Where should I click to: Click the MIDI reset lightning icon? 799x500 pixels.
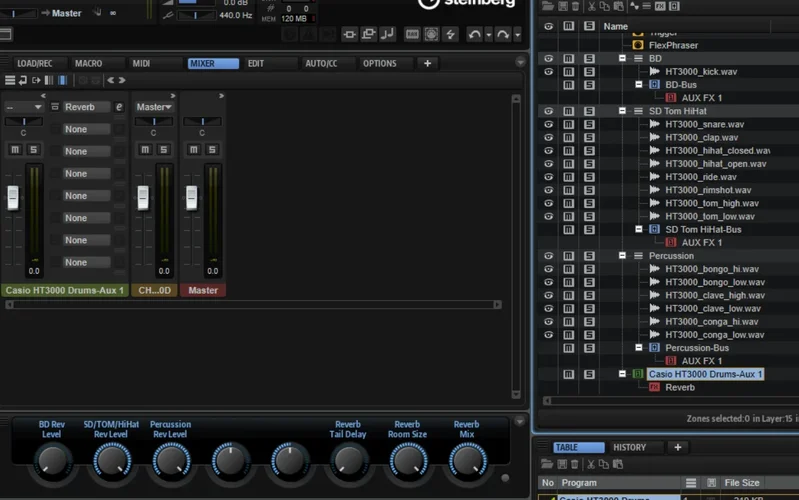tap(451, 35)
